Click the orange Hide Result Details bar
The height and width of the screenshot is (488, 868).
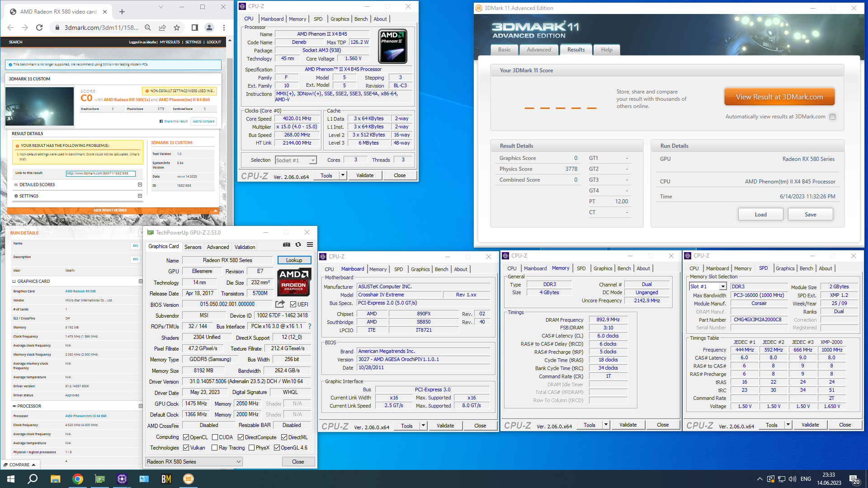[113, 211]
